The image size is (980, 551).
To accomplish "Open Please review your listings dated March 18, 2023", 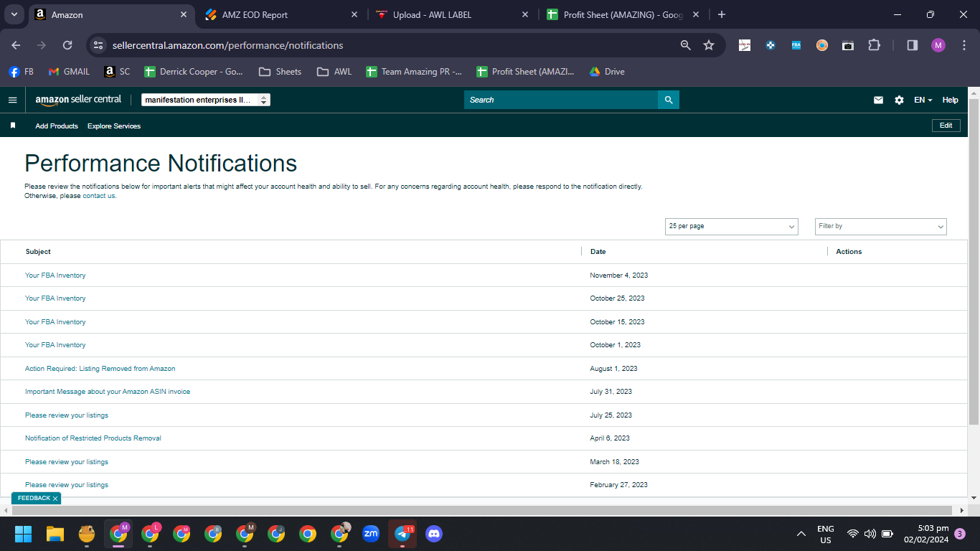I will [x=67, y=462].
